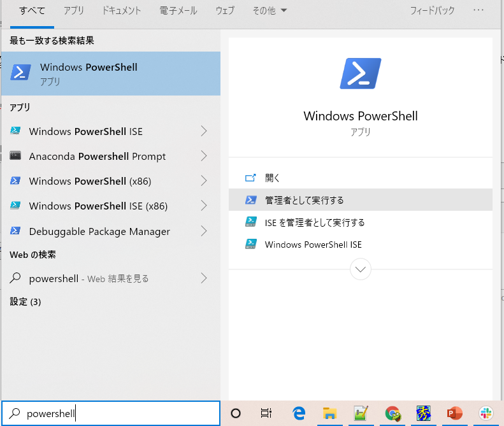Open Debuggable Package Manager result
The height and width of the screenshot is (426, 504).
coord(99,232)
